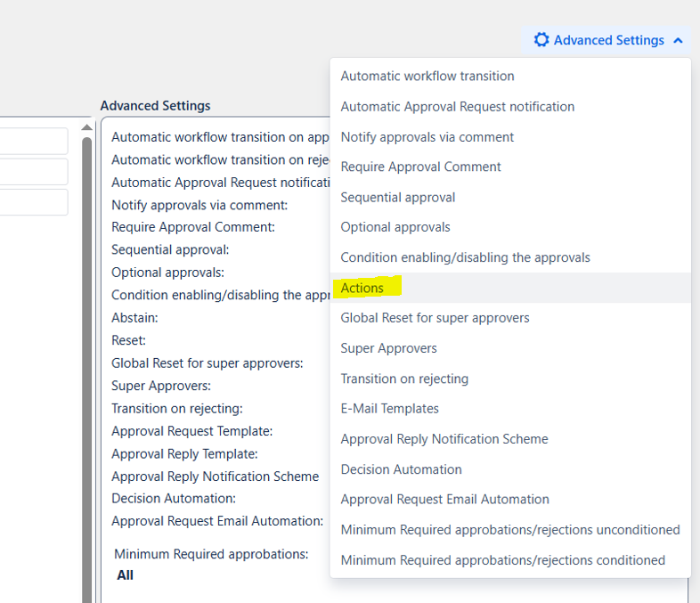Screen dimensions: 700x603
Task: Select Notify approvals via comment
Action: pos(427,137)
